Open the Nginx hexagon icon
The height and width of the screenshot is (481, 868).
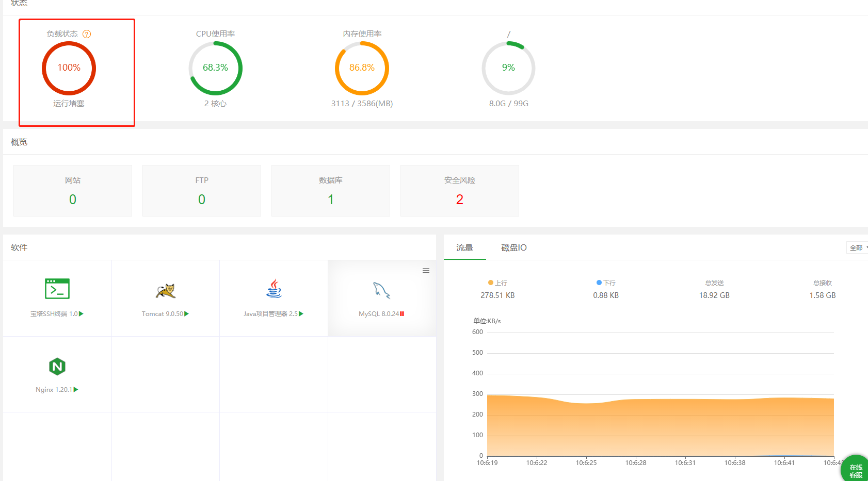pos(57,367)
